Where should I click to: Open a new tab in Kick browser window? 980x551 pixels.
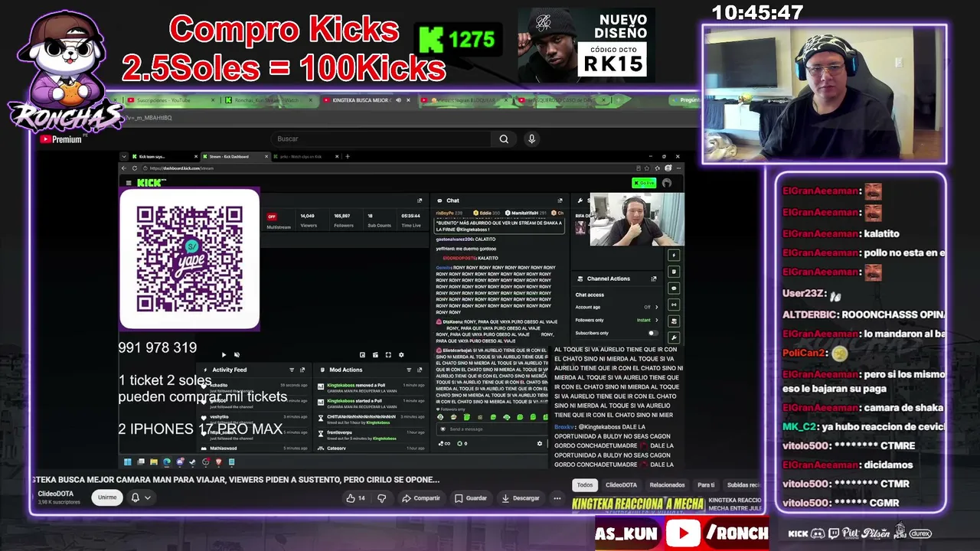348,156
